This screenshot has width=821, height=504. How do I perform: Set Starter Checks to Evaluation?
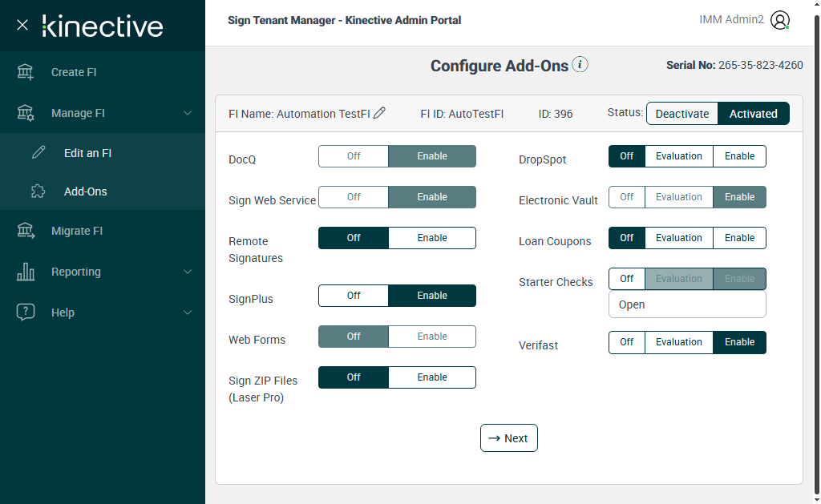(678, 278)
